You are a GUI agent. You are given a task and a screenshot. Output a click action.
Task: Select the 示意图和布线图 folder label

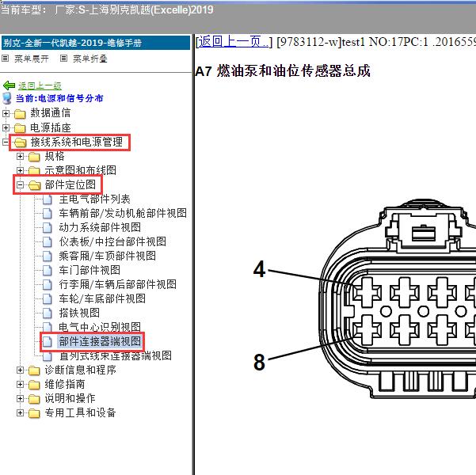(x=81, y=170)
